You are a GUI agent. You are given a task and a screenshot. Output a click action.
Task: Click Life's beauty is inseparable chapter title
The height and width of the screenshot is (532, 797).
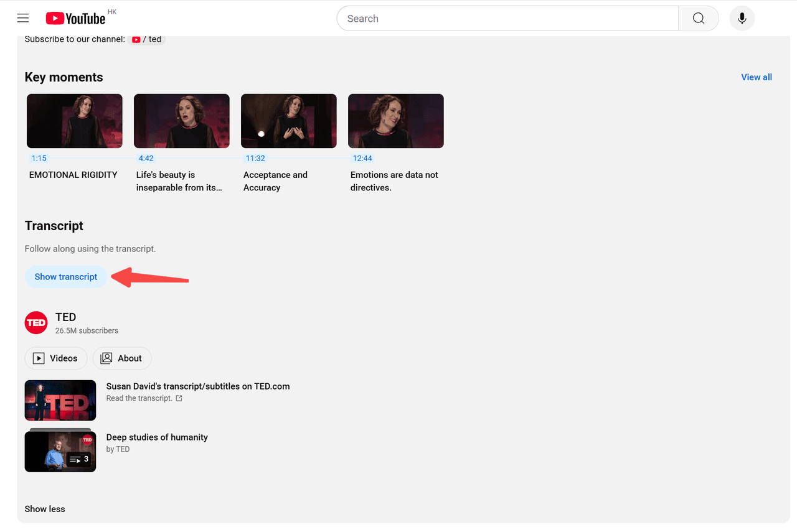[179, 181]
